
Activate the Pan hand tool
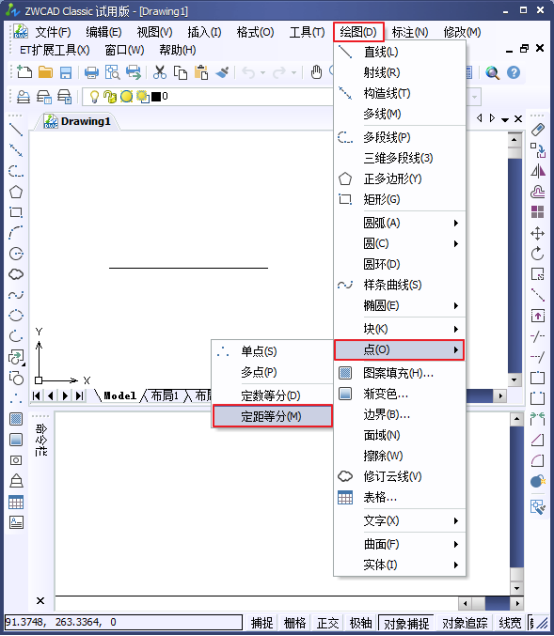click(316, 73)
